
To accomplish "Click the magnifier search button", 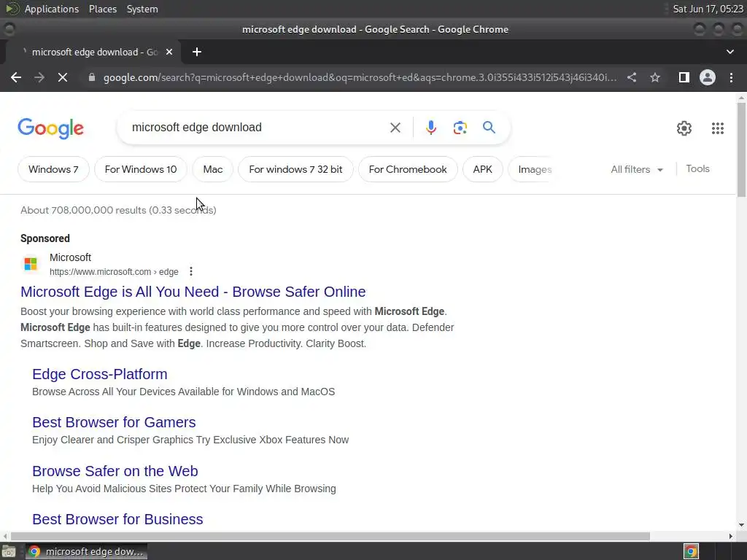I will [x=489, y=127].
